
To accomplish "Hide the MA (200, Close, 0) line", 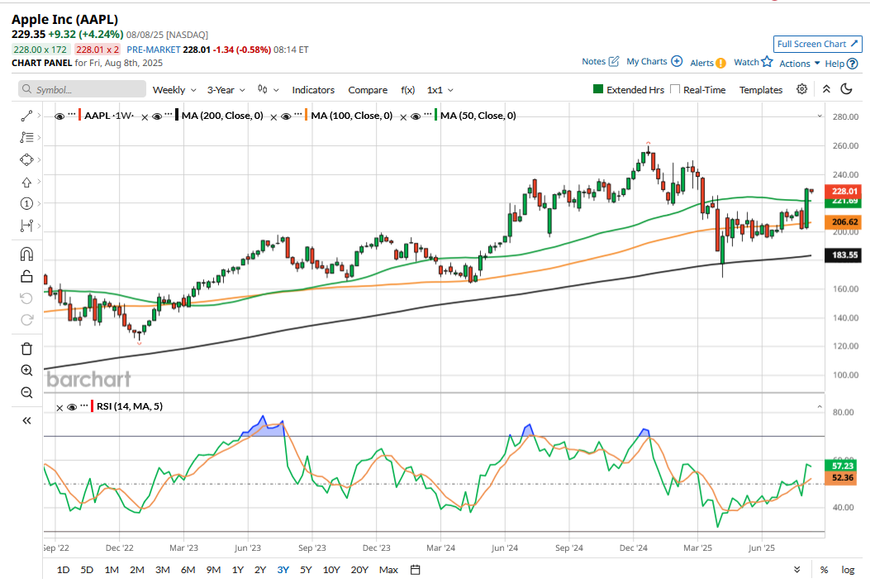I will click(157, 116).
